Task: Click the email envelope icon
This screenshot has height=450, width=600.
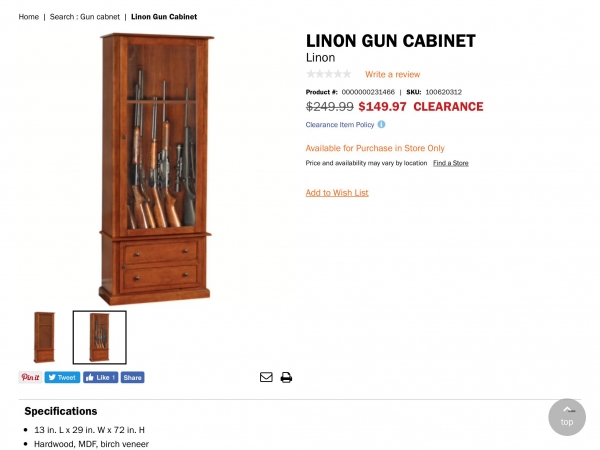Action: pos(266,377)
